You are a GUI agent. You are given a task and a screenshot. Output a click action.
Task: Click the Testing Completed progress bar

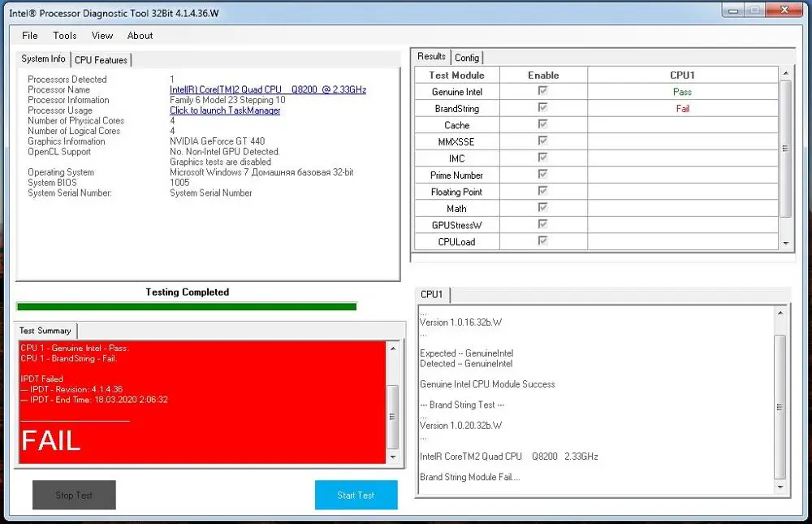[187, 307]
